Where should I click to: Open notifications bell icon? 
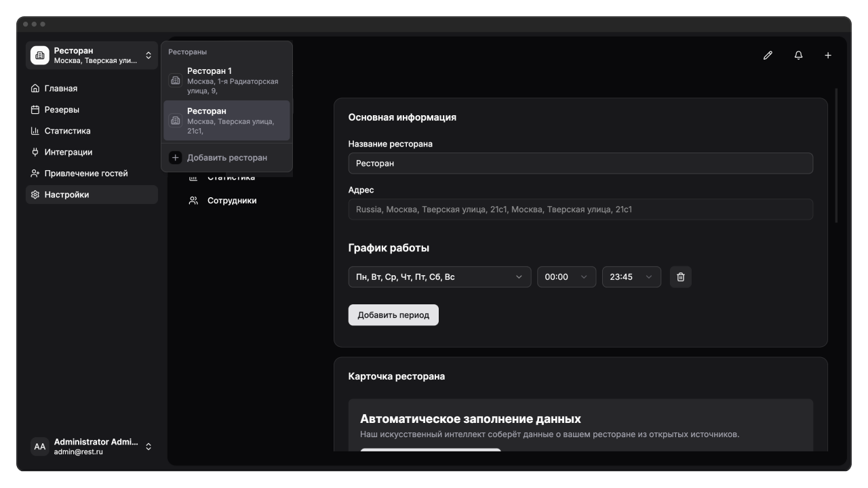coord(798,56)
